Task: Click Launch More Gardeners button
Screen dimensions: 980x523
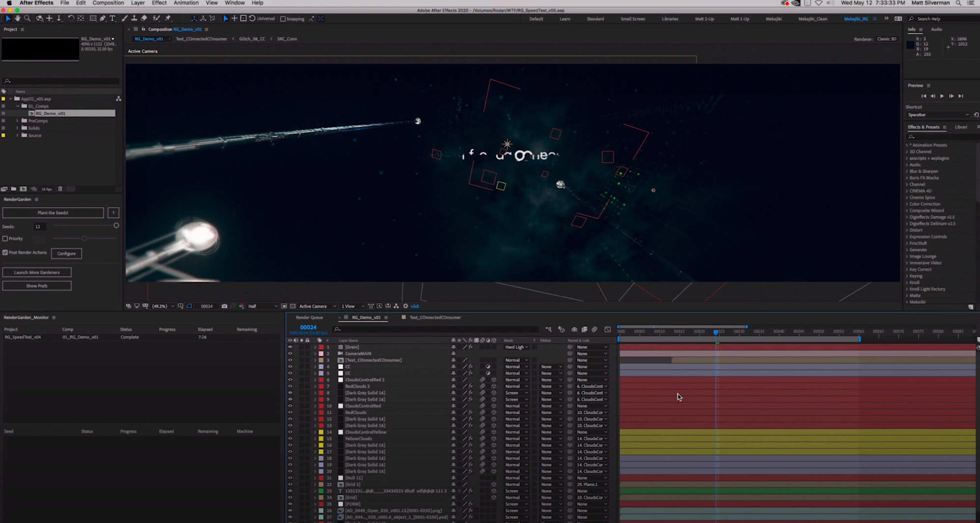Action: click(37, 272)
